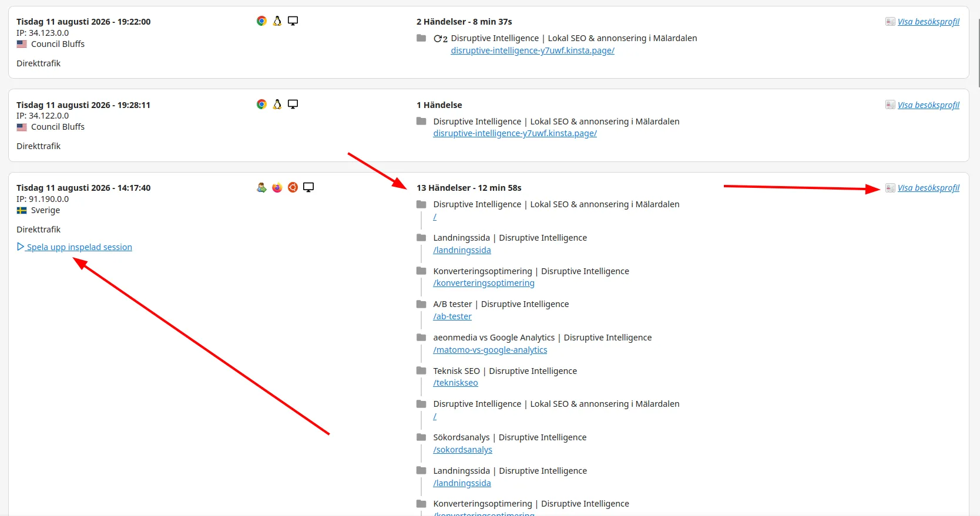Click the country name 'Sverige'
This screenshot has height=516, width=980.
click(x=45, y=210)
